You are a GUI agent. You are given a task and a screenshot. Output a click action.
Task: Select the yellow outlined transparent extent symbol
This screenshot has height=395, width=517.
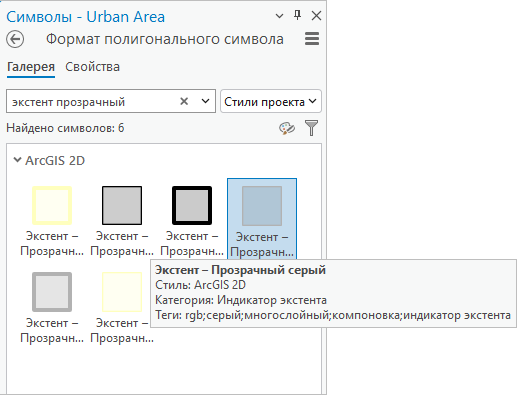click(x=52, y=222)
